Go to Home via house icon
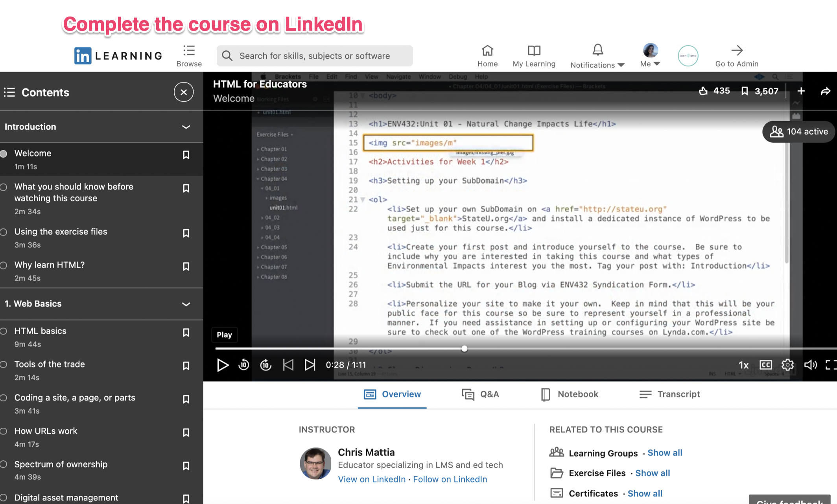The height and width of the screenshot is (504, 837). (x=487, y=50)
